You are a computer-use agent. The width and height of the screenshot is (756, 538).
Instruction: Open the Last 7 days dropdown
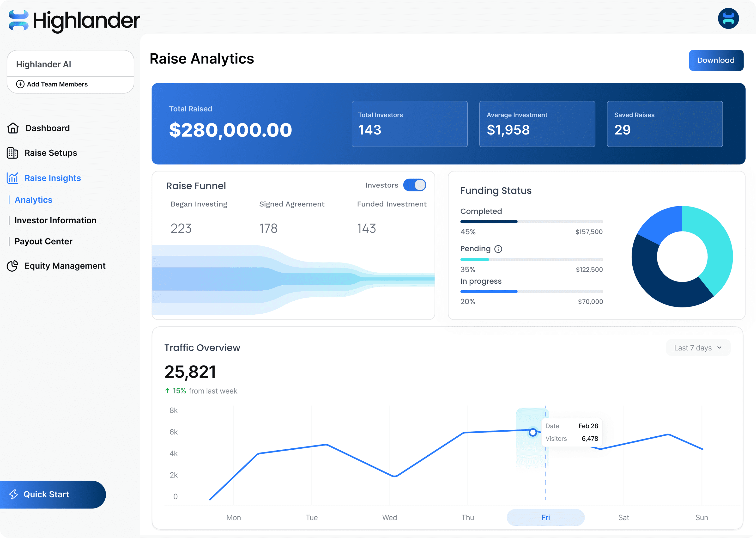point(698,348)
